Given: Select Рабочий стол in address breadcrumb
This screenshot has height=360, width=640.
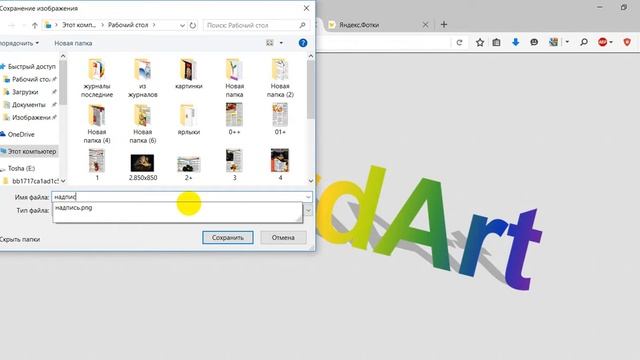Looking at the screenshot, I should 128,25.
